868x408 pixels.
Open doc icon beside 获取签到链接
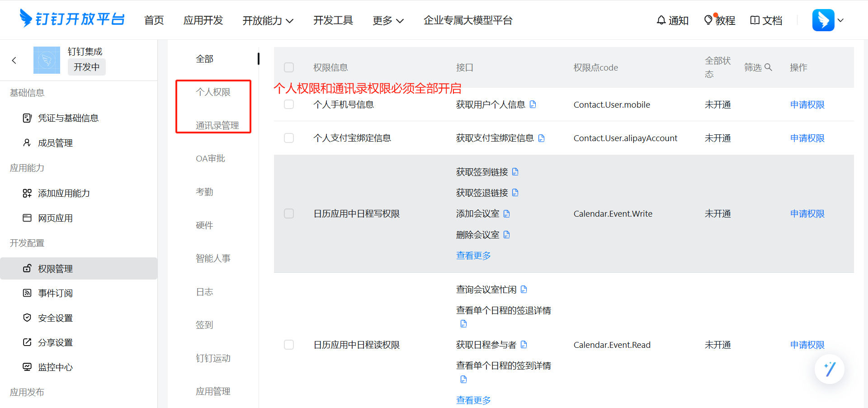coord(515,172)
